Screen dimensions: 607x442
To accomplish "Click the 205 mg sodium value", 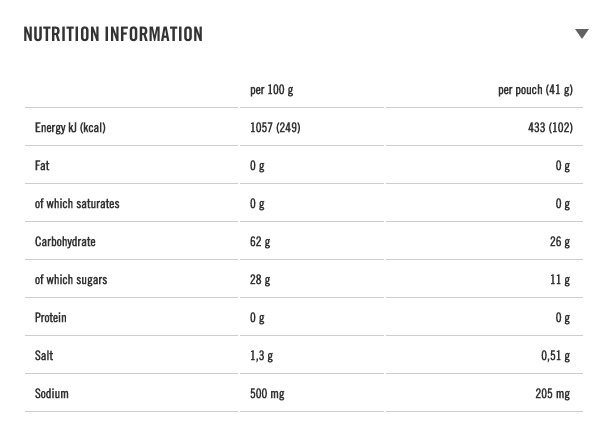I will pyautogui.click(x=552, y=394).
